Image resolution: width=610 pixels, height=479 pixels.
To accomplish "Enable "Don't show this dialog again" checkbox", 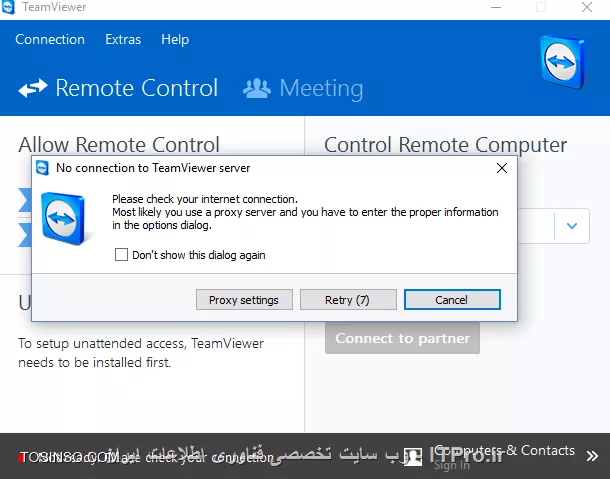I will click(121, 255).
